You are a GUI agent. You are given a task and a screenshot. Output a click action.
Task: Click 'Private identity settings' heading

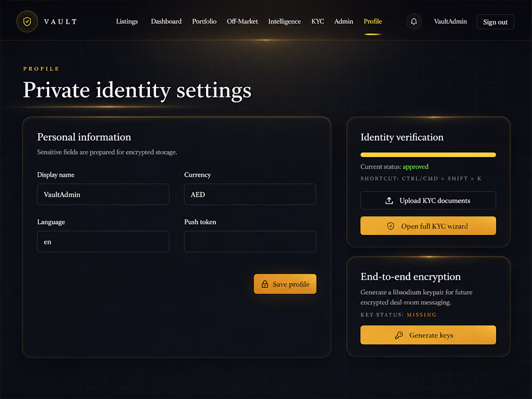pos(137,90)
